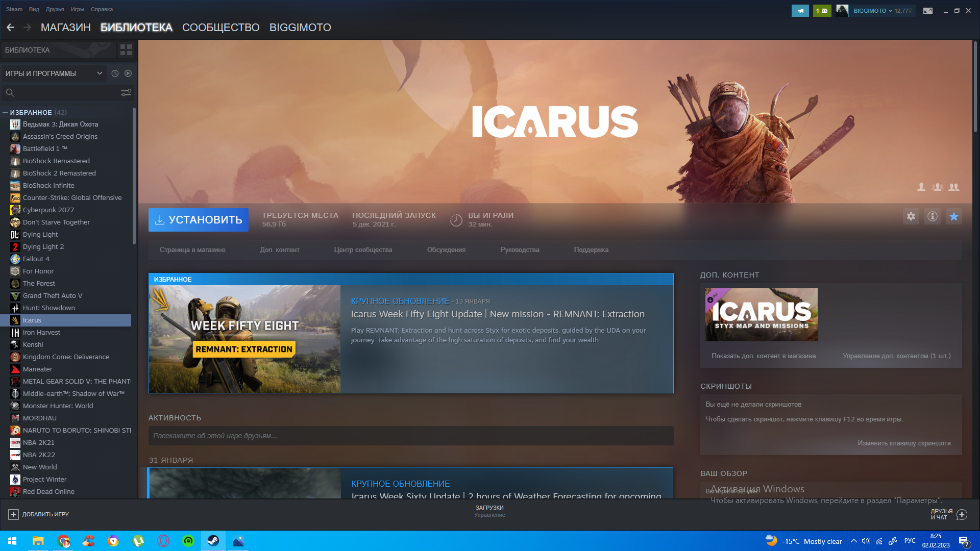Open Windows notification center icon
The image size is (980, 551).
[x=964, y=541]
